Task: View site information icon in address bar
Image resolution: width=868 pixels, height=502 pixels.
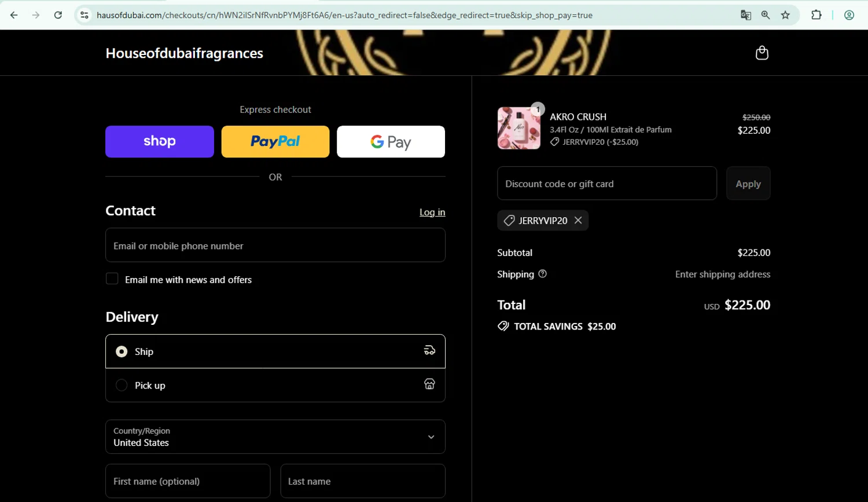Action: tap(84, 15)
